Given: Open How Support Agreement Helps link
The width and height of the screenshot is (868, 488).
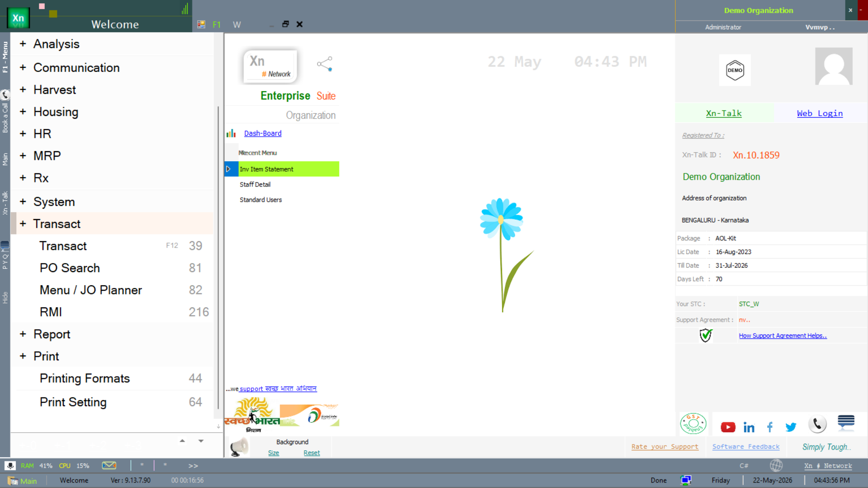Looking at the screenshot, I should pos(783,335).
